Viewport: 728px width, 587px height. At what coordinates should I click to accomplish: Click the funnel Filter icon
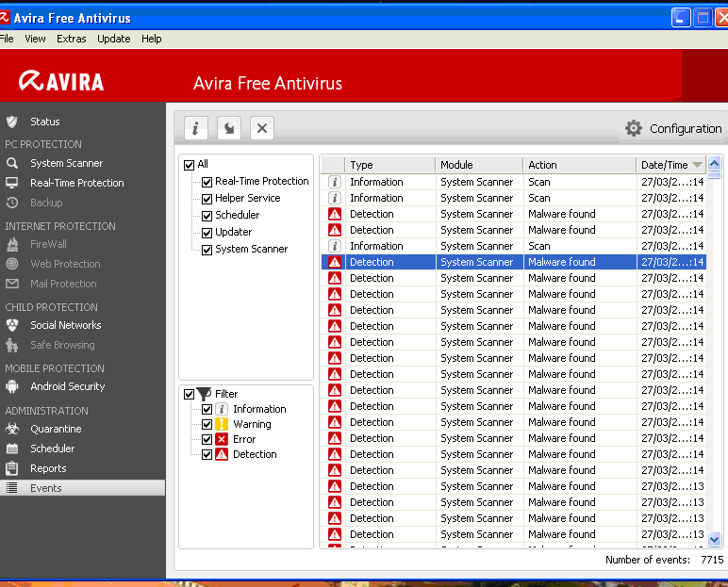pos(204,394)
